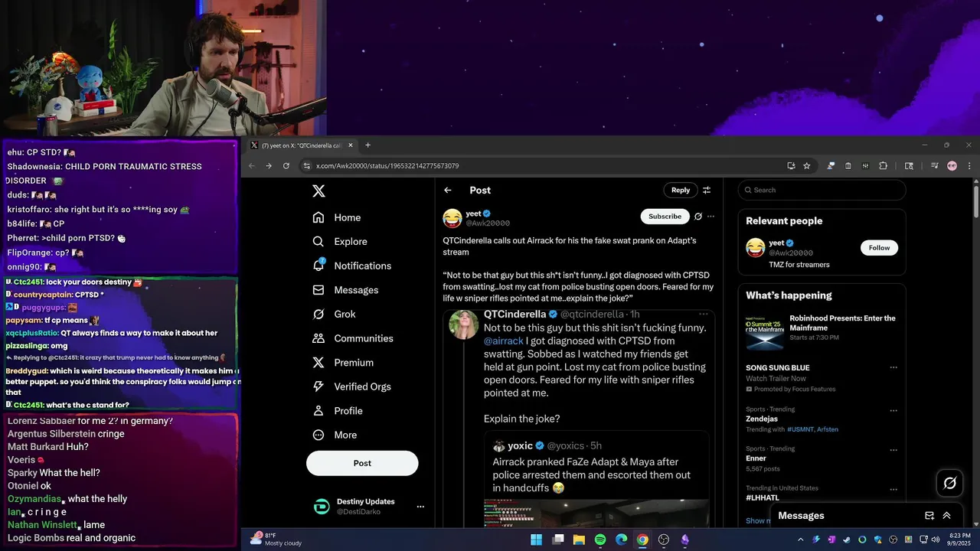Open yeet's profile avatar on the post
The width and height of the screenshot is (980, 551).
452,218
